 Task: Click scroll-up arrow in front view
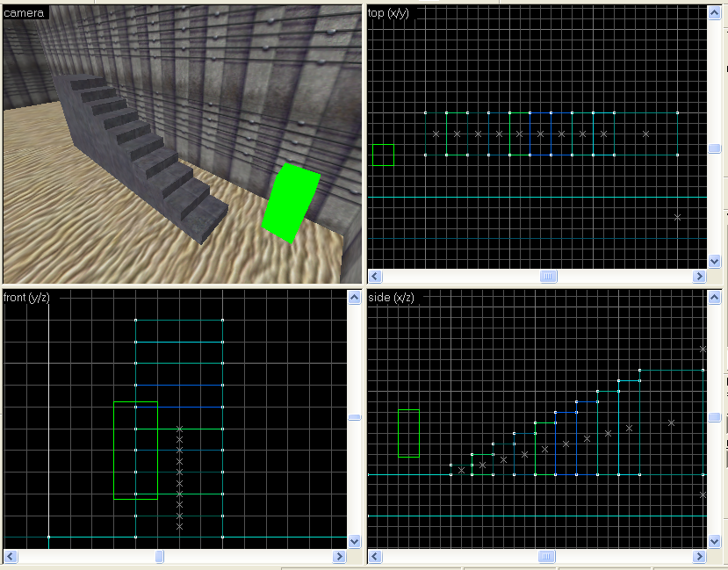(354, 298)
